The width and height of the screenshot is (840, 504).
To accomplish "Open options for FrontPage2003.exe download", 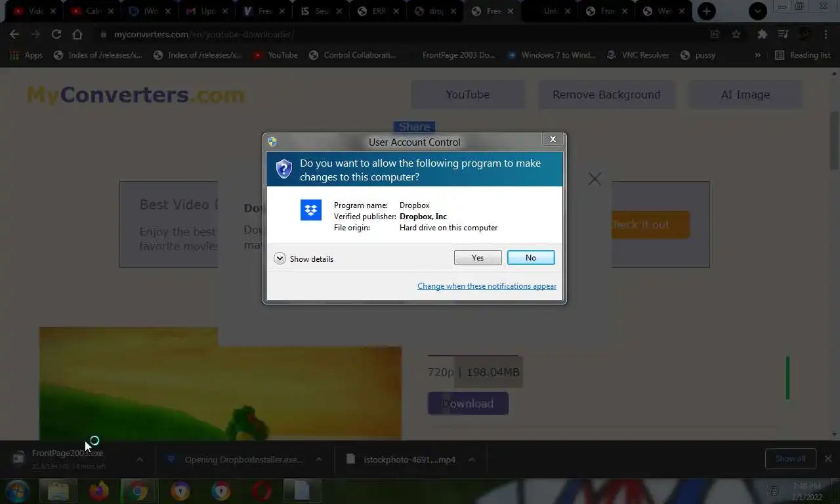I will pyautogui.click(x=139, y=459).
